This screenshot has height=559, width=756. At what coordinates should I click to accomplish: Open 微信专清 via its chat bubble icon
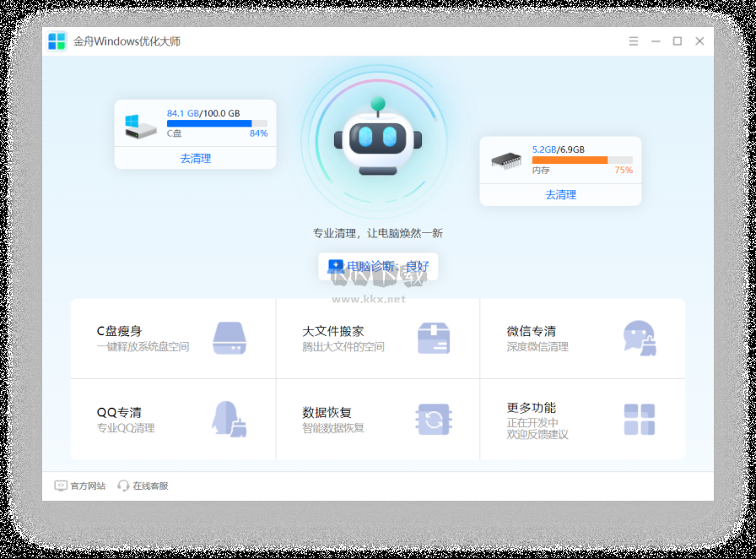click(x=639, y=338)
